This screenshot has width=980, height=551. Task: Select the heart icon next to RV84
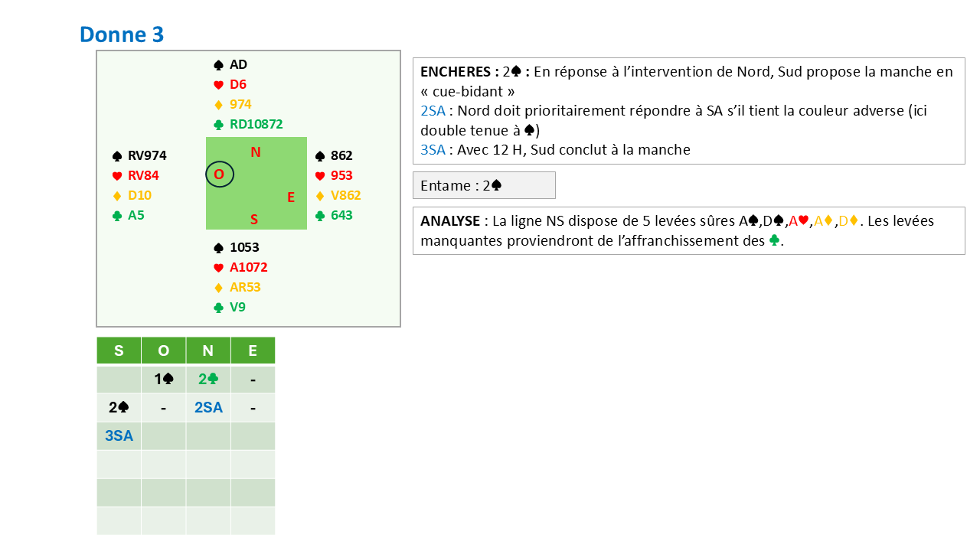(117, 176)
